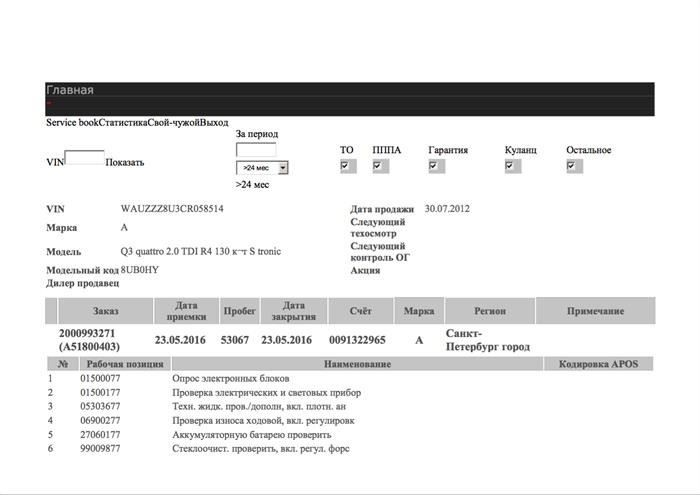
Task: Select row Опрос электронных блоков
Action: point(231,379)
